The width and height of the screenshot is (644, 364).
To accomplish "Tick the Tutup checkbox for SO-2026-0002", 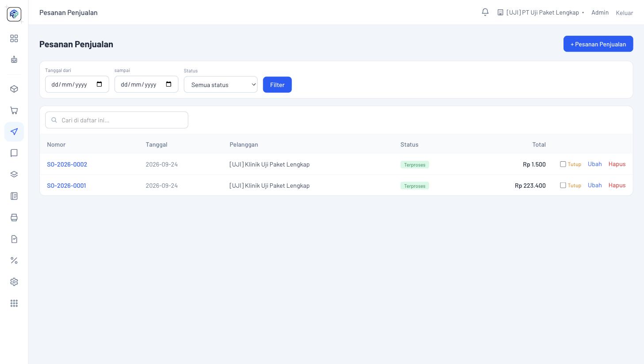I will (563, 164).
